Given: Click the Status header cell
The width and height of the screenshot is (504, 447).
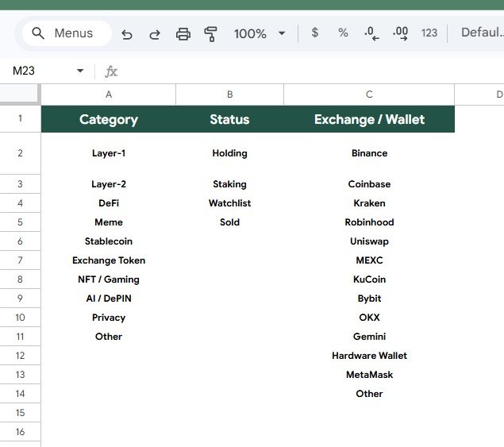Looking at the screenshot, I should pyautogui.click(x=230, y=119).
